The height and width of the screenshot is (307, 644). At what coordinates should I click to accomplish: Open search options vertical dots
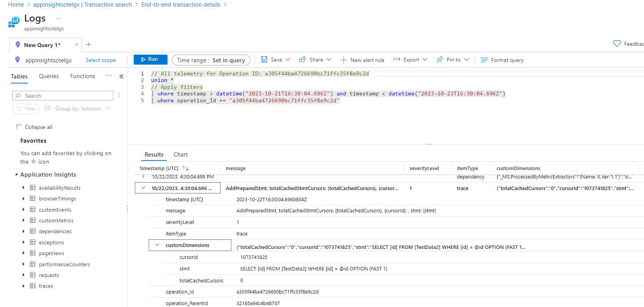tap(119, 95)
